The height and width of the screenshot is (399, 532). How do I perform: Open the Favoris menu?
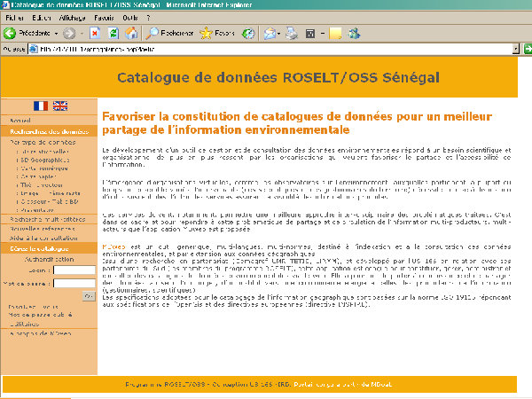pos(104,18)
